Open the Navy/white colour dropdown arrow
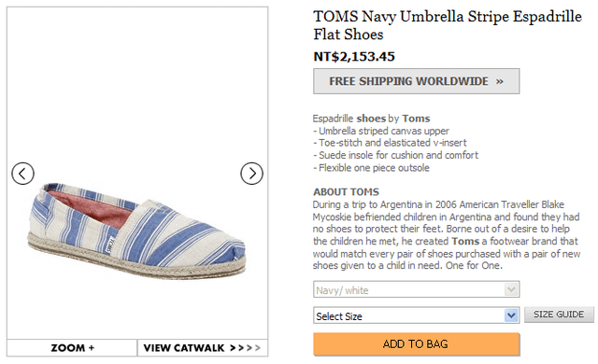598x364 pixels. [511, 289]
